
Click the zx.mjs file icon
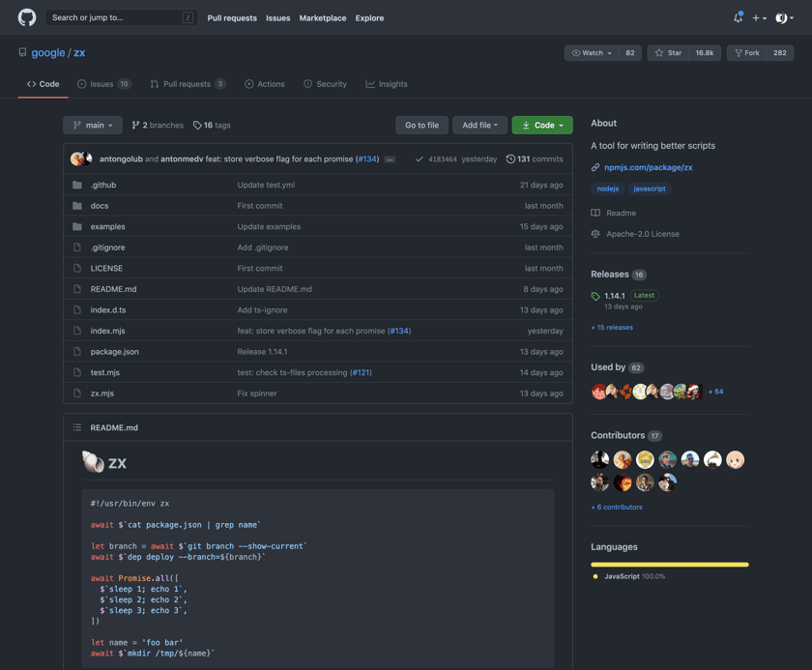coord(77,393)
